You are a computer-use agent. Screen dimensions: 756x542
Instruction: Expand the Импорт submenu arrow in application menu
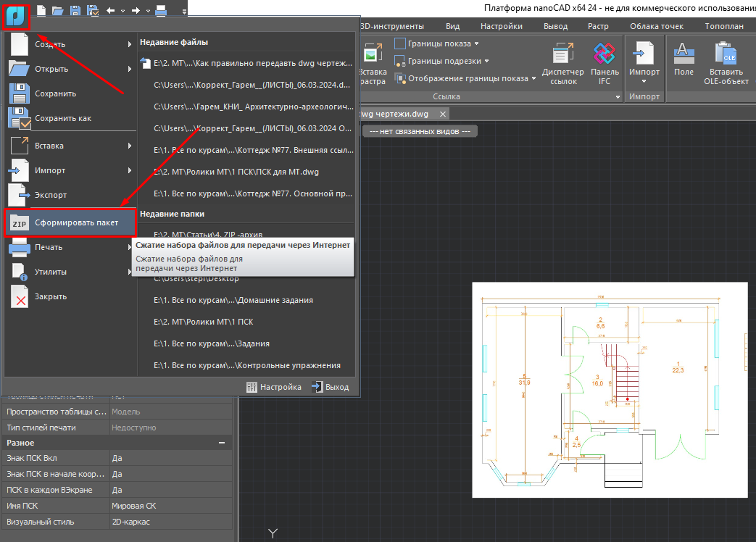[129, 170]
